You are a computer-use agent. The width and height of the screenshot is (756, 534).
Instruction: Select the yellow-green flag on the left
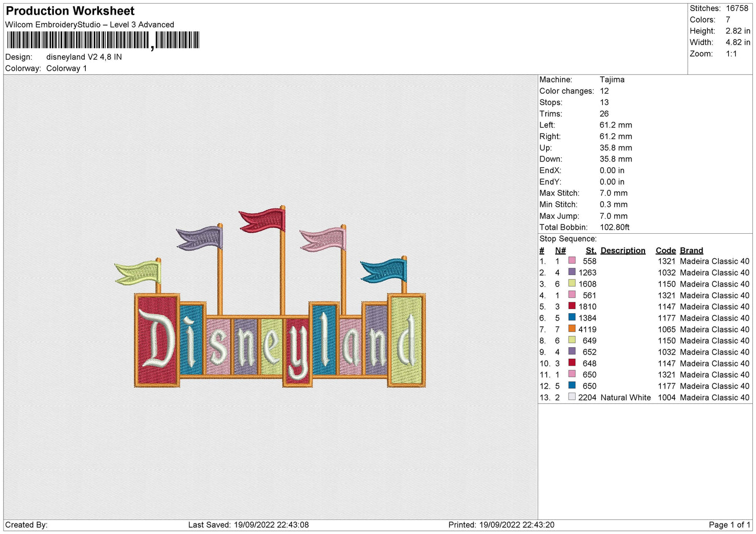(138, 273)
